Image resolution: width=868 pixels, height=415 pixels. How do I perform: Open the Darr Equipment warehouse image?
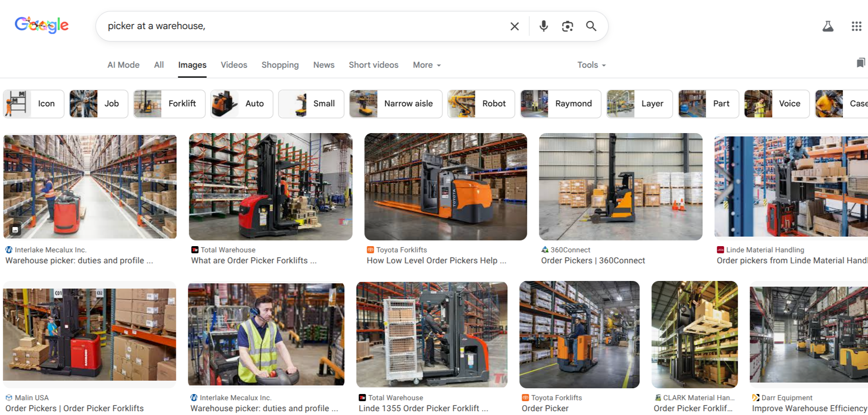click(x=809, y=334)
